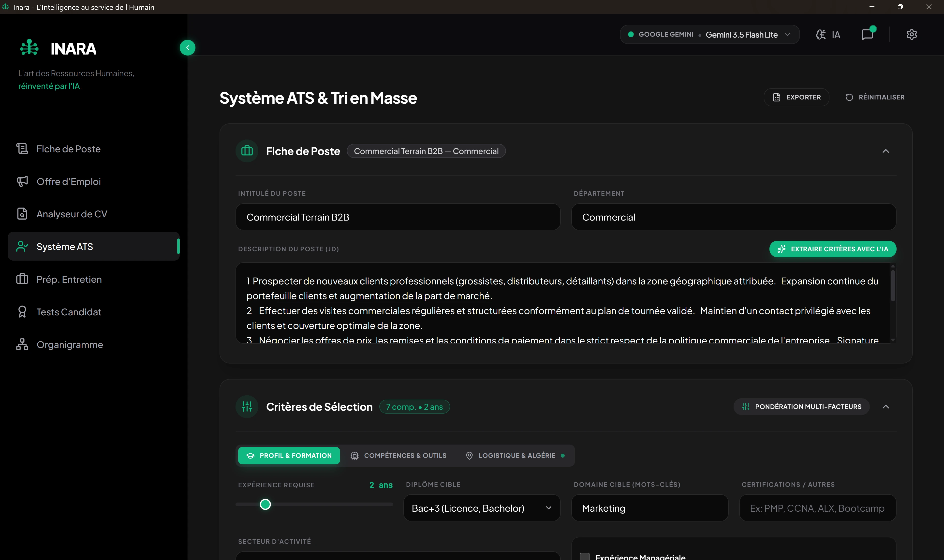Click the export document icon
This screenshot has width=944, height=560.
tap(776, 97)
